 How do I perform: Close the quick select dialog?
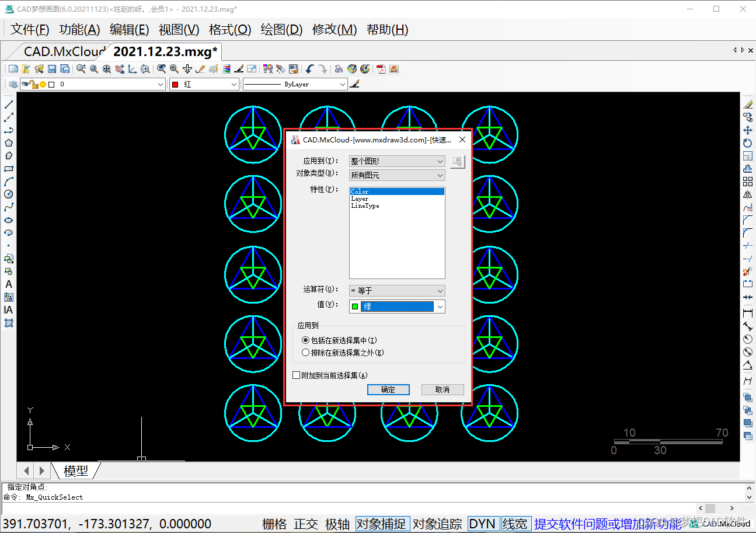[x=462, y=140]
